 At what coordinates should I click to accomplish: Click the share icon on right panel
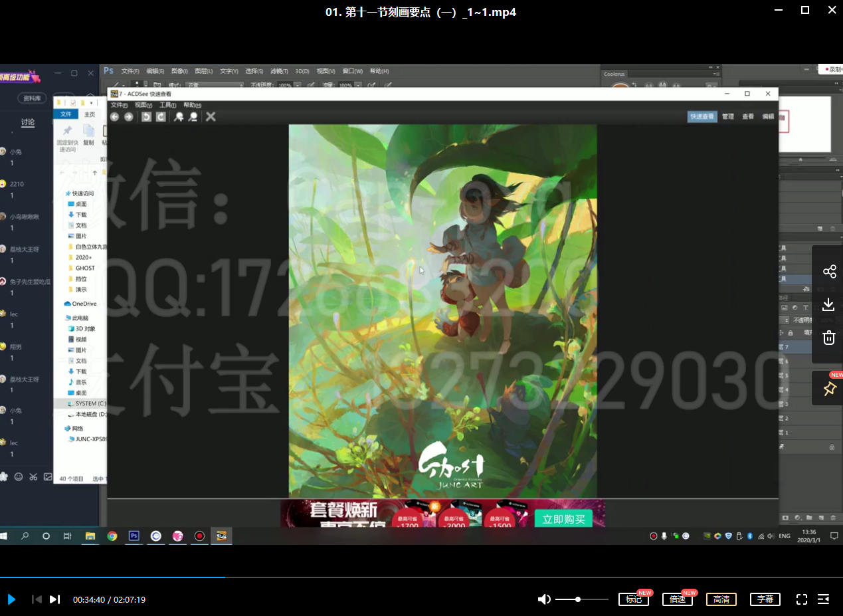[x=829, y=272]
